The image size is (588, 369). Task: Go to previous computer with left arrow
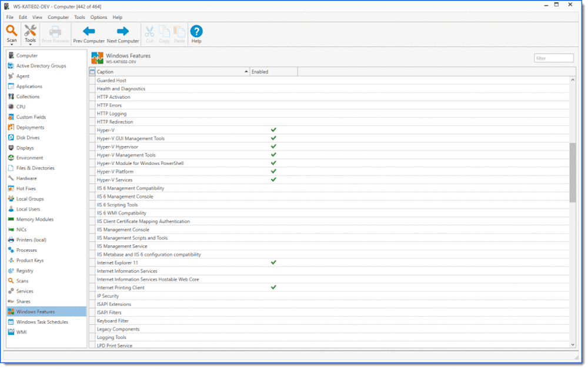point(89,31)
